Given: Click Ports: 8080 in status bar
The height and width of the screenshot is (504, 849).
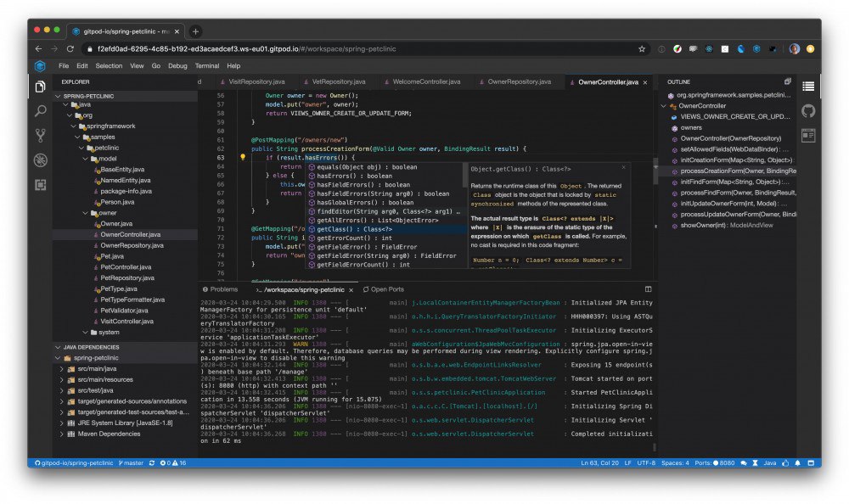Looking at the screenshot, I should pos(715,463).
